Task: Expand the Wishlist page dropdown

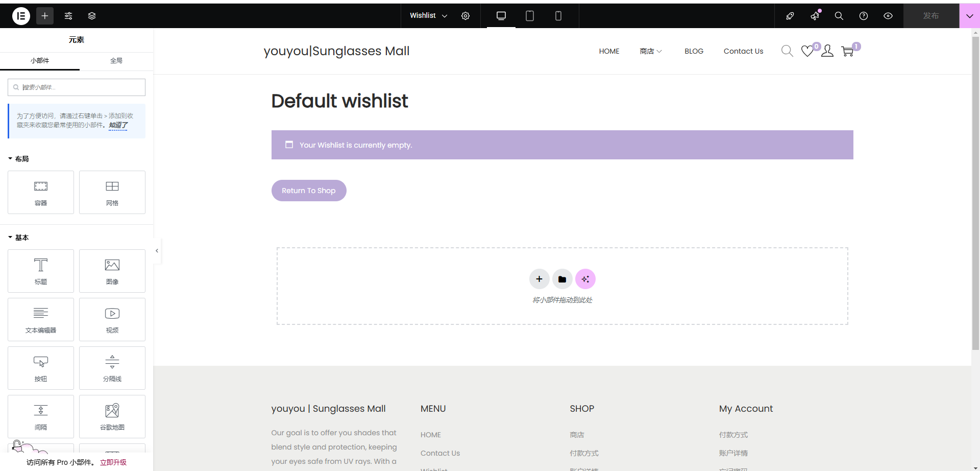Action: 429,16
